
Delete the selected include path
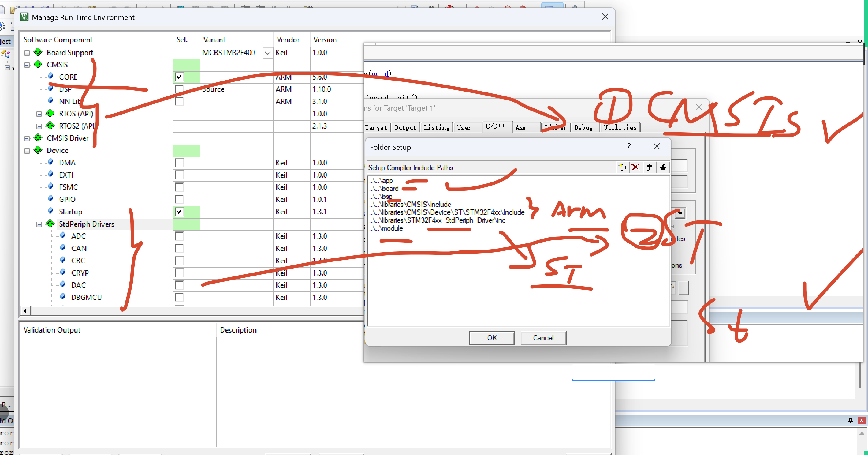635,167
